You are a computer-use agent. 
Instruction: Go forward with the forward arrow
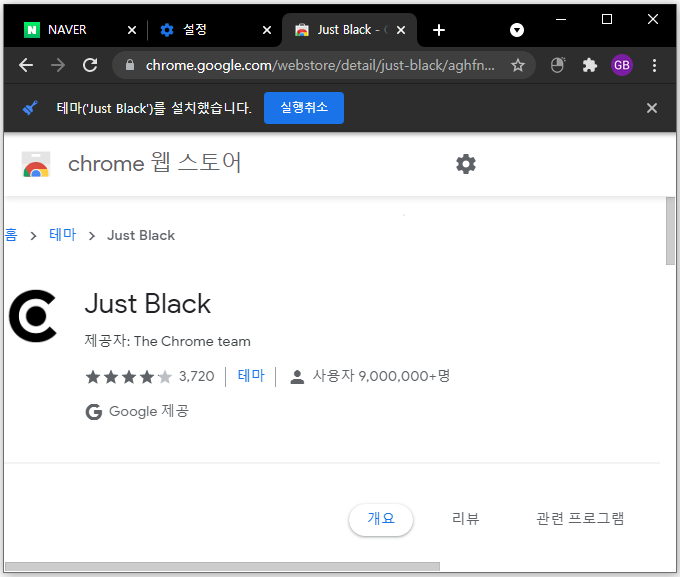click(x=58, y=66)
